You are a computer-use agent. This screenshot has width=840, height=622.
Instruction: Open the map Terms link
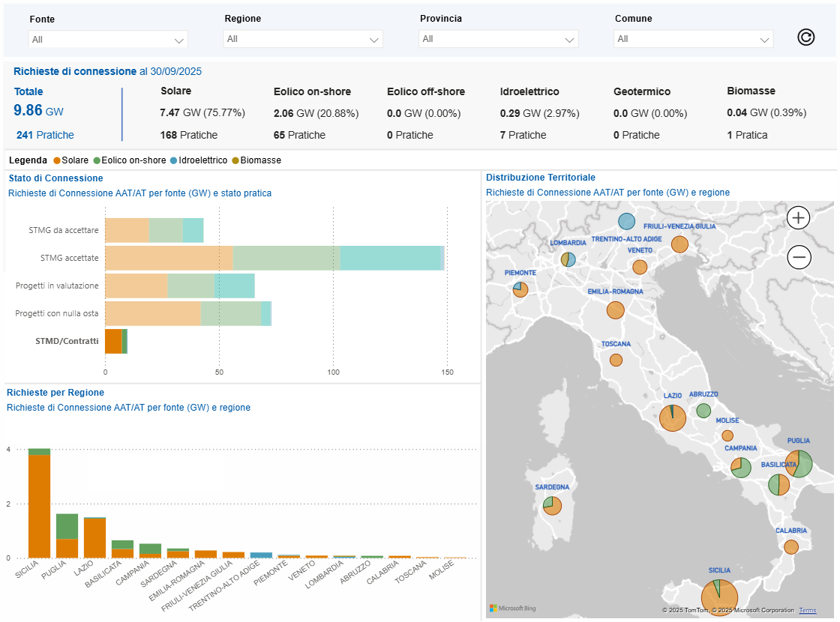pyautogui.click(x=808, y=611)
